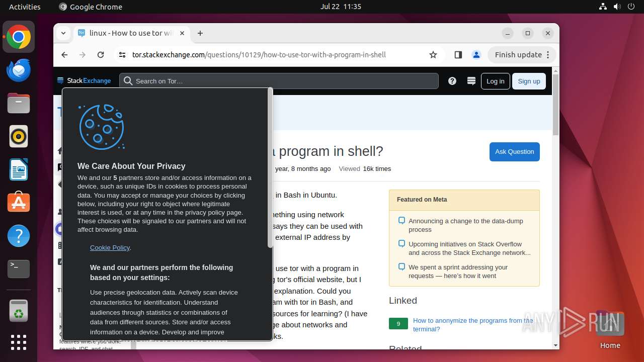Click the We Care About Your Privacy heading

tap(131, 166)
